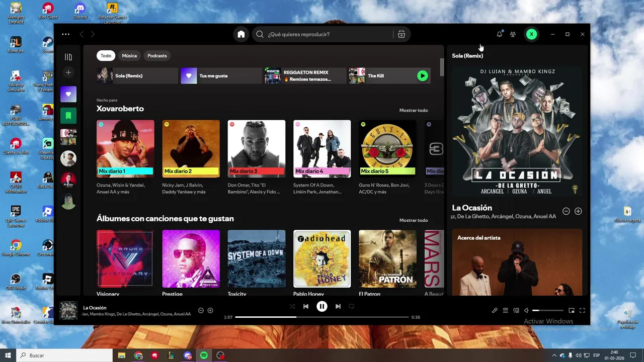Open the connect-to-device icon

(x=516, y=311)
